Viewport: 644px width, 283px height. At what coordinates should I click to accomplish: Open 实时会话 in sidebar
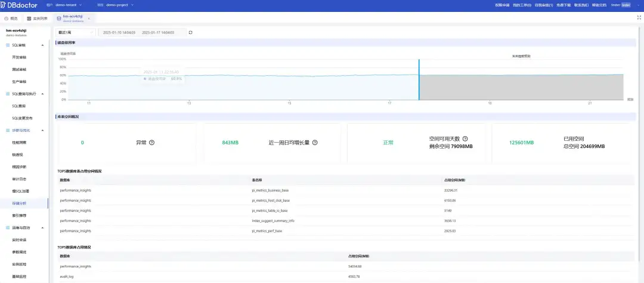click(19, 239)
